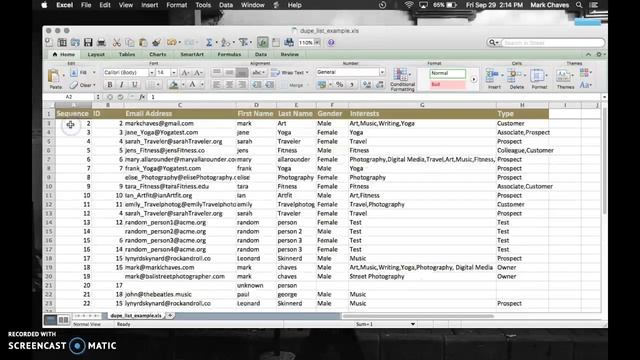
Task: Click the AutoSum sigma icon
Action: pyautogui.click(x=209, y=42)
